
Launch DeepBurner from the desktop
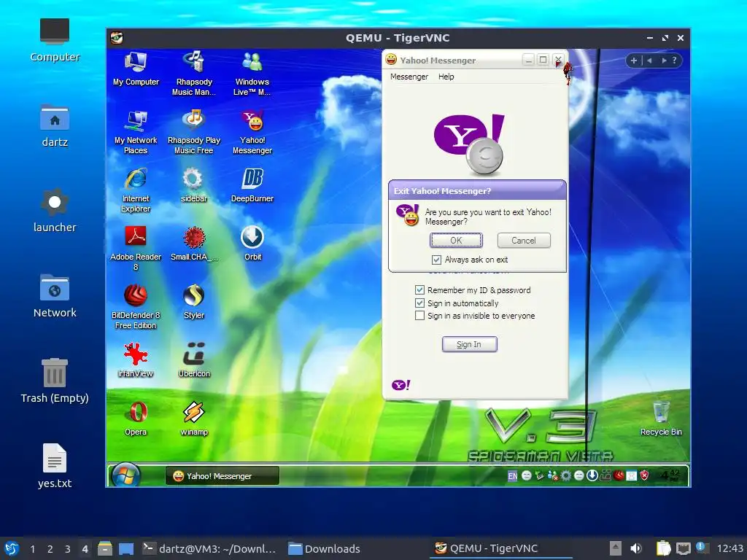coord(252,185)
